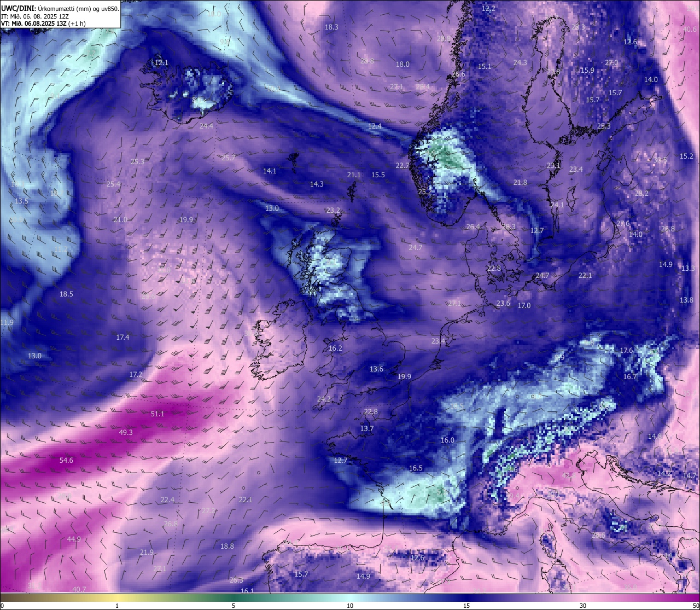Click the 25.2 value on the map
Screen dimensions: 700x610
[425, 191]
